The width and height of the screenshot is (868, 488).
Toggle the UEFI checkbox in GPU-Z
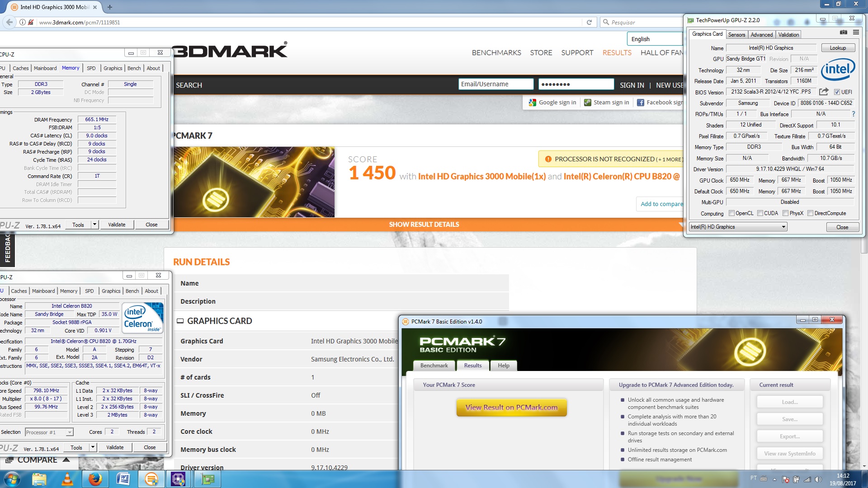pos(837,92)
